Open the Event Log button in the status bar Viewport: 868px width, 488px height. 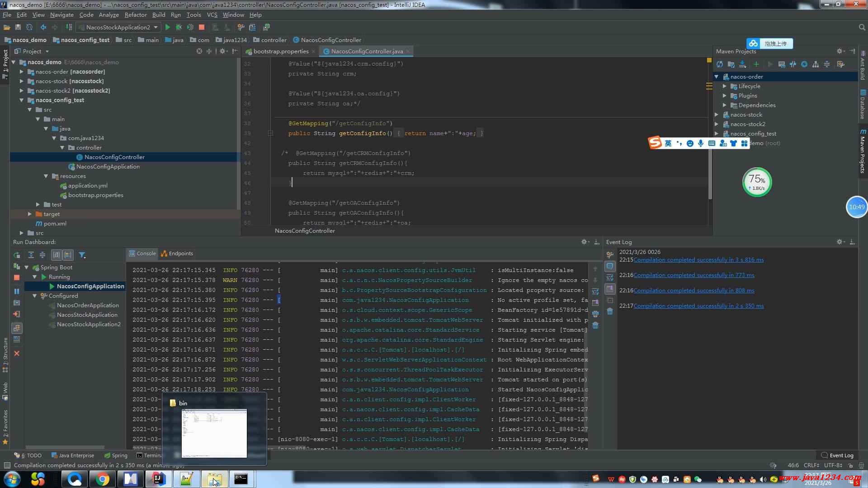[837, 455]
